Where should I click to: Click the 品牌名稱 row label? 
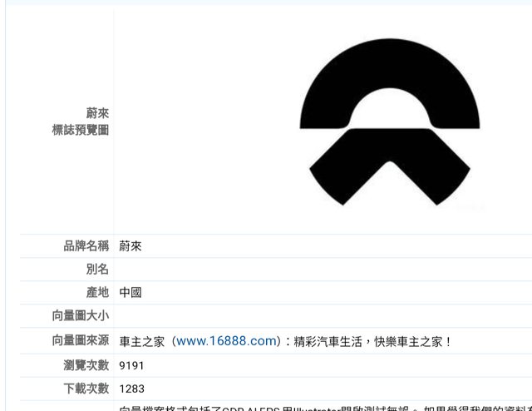pyautogui.click(x=86, y=246)
